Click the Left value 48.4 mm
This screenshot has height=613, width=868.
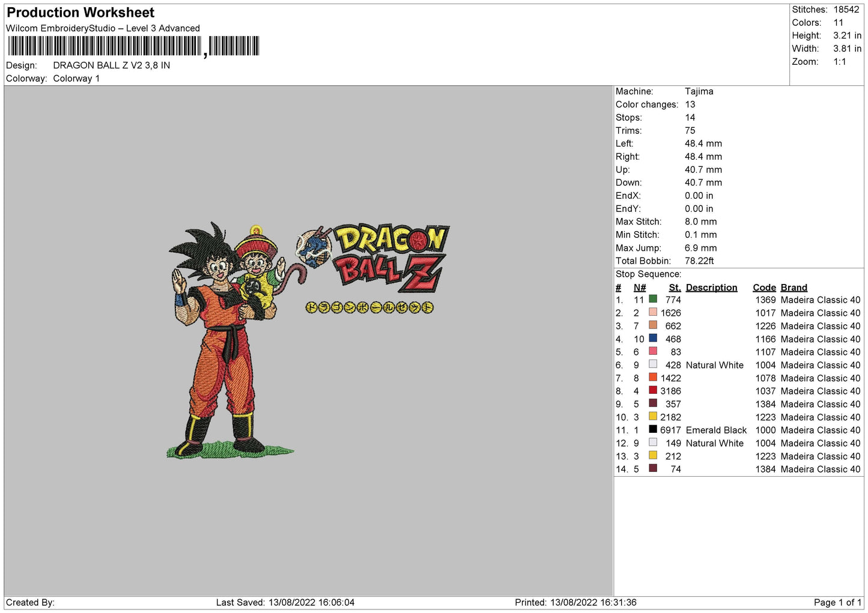(703, 143)
